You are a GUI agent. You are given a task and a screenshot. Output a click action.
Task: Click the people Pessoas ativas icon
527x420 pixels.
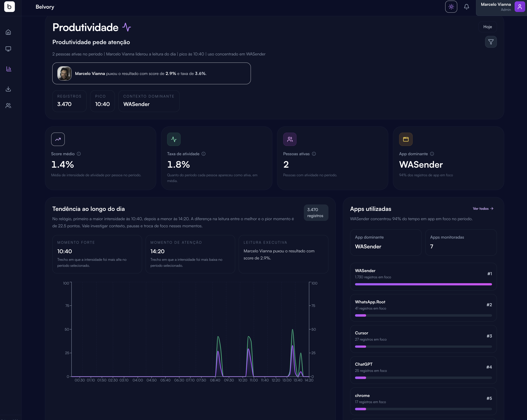pos(290,139)
